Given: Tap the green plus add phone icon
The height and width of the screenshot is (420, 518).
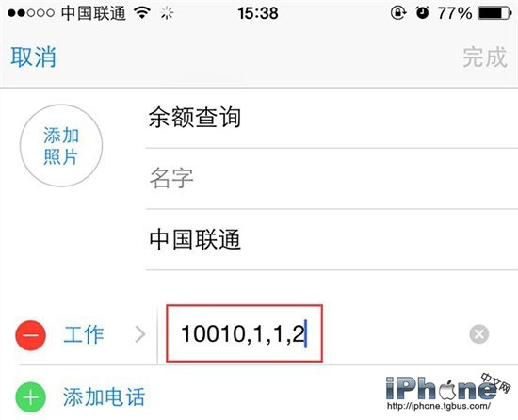Looking at the screenshot, I should (x=30, y=396).
